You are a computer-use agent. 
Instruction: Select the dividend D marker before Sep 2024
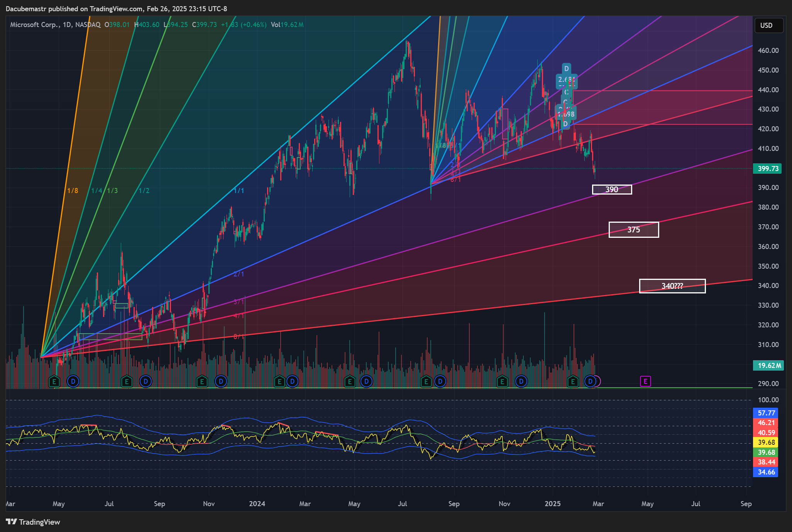(x=440, y=382)
